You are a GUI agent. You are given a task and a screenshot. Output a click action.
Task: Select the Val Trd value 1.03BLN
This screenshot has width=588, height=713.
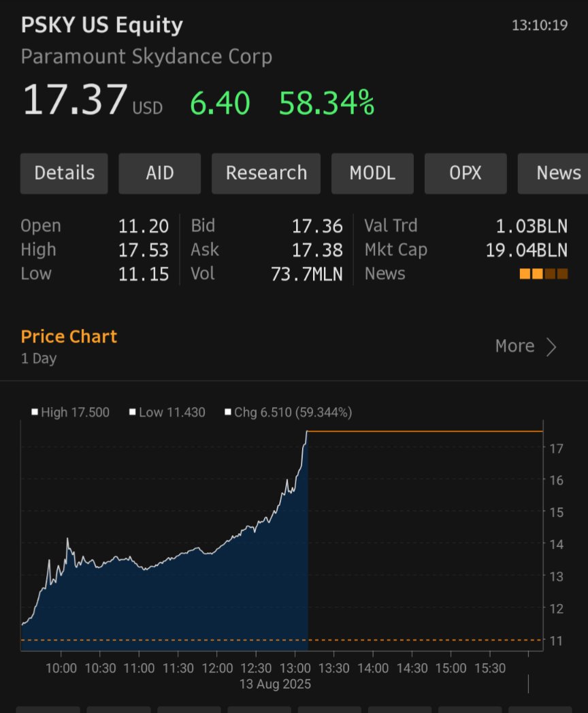point(532,226)
